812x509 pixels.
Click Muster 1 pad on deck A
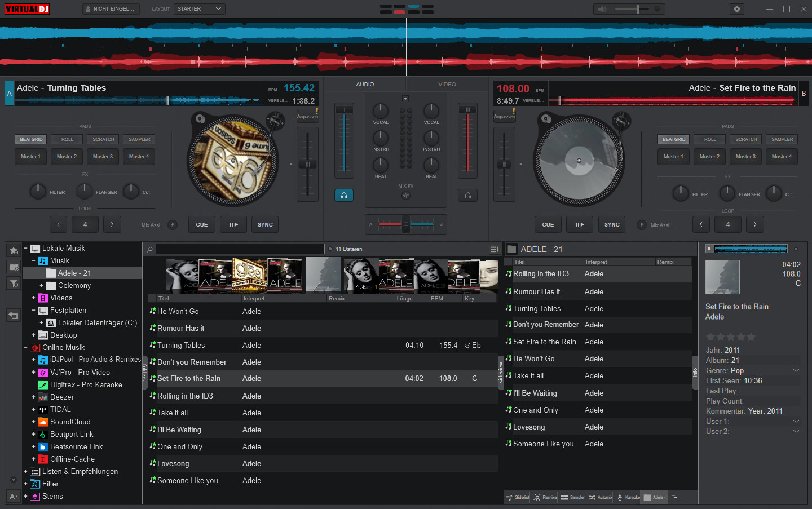tap(31, 157)
